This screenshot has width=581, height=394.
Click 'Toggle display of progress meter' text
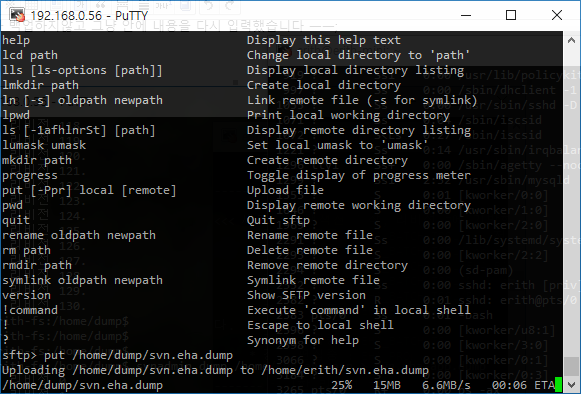tap(359, 175)
